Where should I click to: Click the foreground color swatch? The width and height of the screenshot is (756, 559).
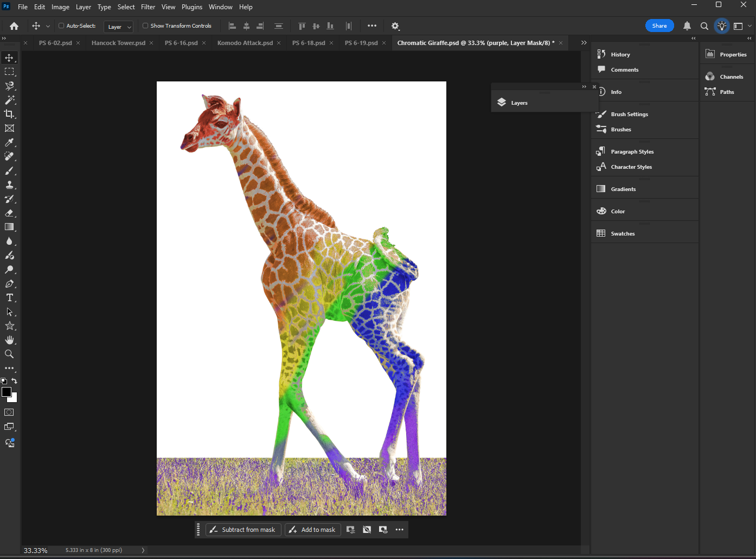(7, 392)
